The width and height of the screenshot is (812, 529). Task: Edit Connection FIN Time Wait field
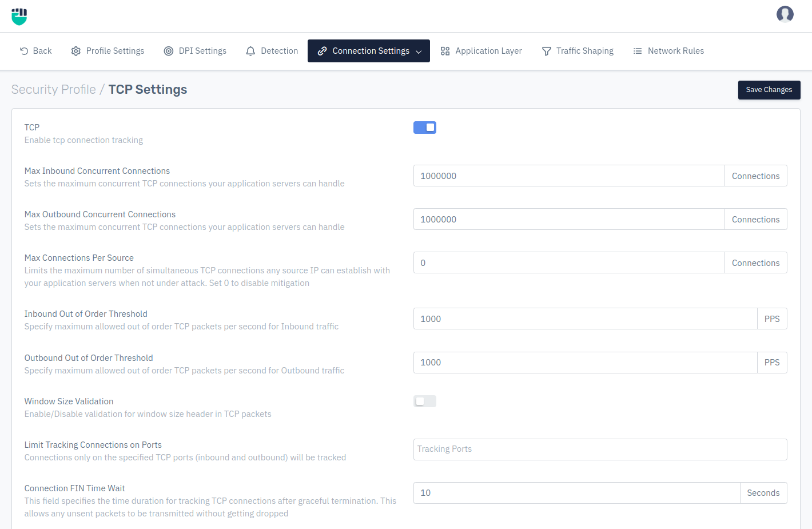point(576,493)
